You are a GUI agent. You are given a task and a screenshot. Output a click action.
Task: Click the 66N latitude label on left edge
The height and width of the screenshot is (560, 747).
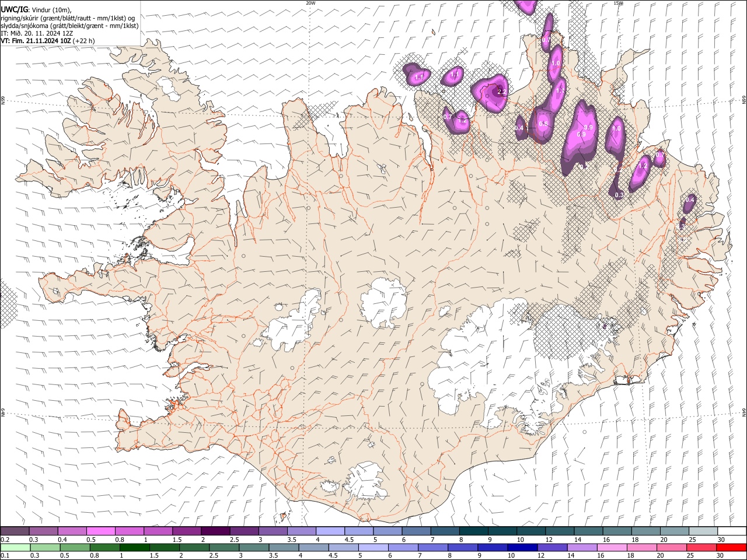[x=3, y=100]
